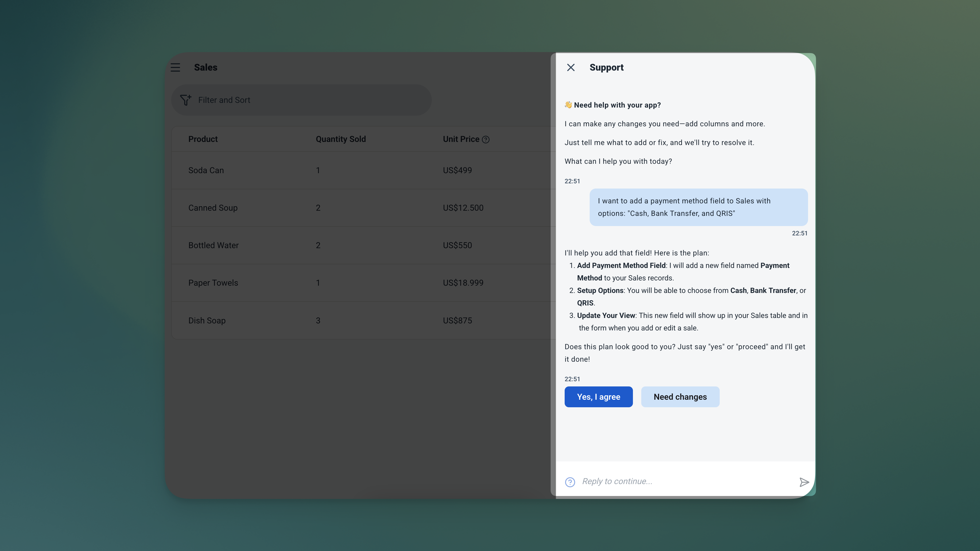
Task: Click the filter funnel icon
Action: click(x=186, y=100)
